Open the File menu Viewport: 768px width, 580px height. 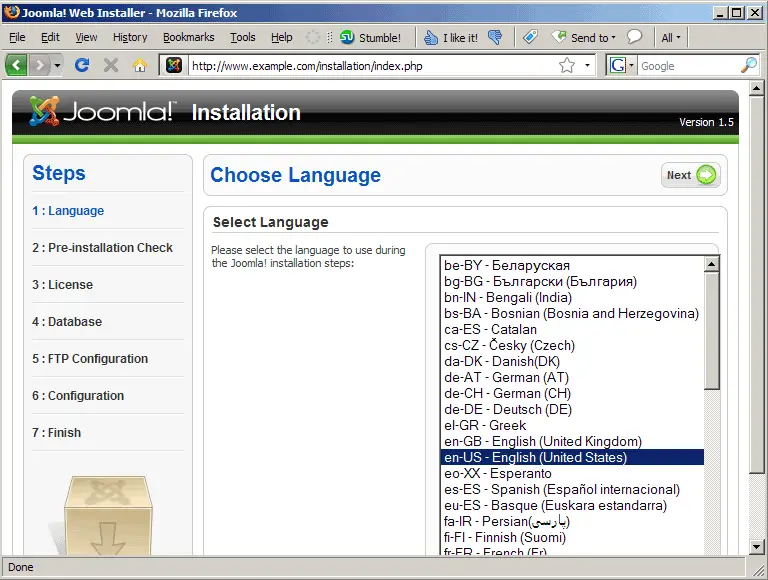(17, 37)
